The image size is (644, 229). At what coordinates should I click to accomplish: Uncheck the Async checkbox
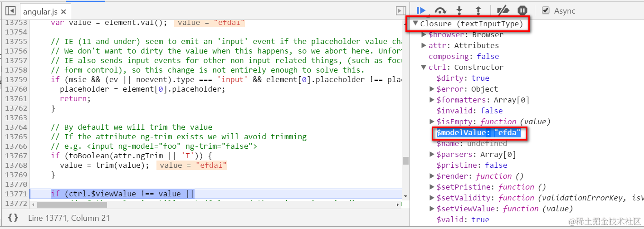click(x=546, y=10)
